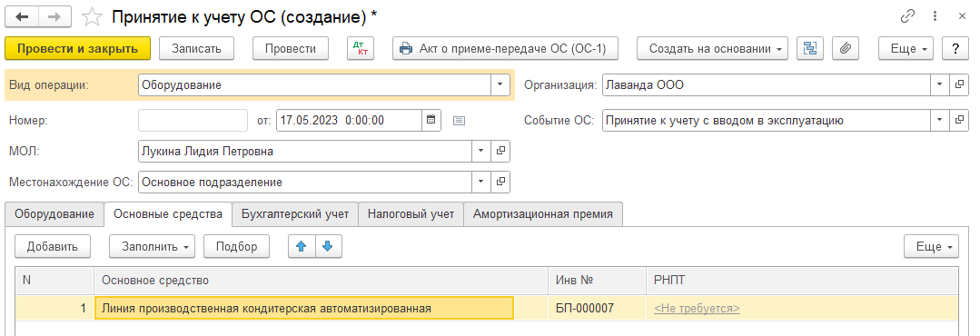Viewport: 980px width, 336px height.
Task: Move row up with blue arrow
Action: (x=302, y=246)
